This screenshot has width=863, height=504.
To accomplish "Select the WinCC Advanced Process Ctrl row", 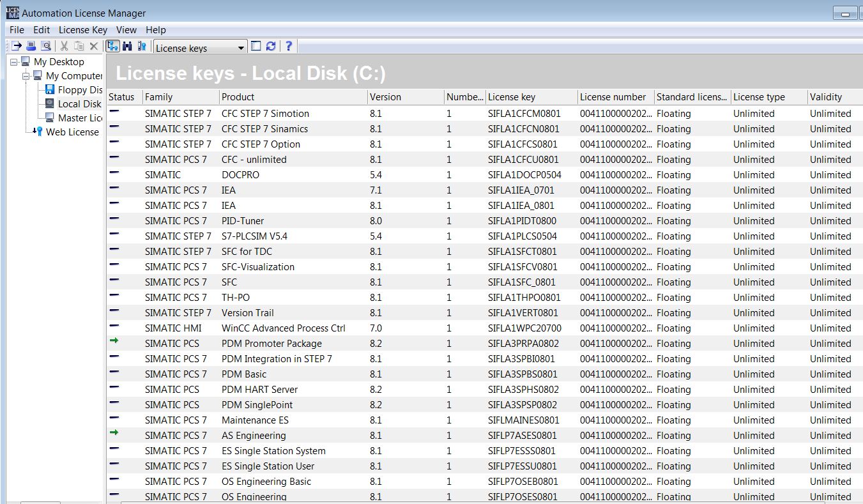I will (485, 328).
